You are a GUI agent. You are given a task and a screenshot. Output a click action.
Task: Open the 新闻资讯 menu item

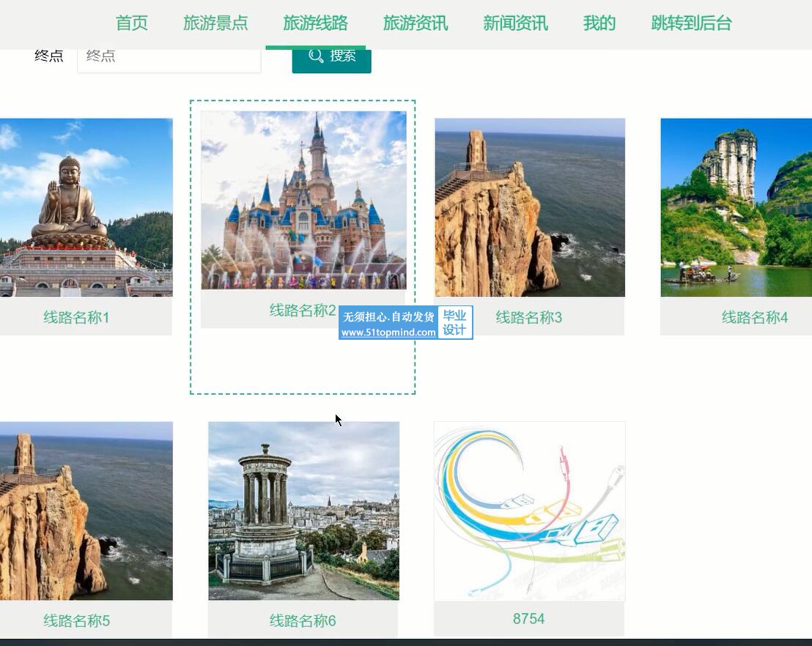click(515, 23)
